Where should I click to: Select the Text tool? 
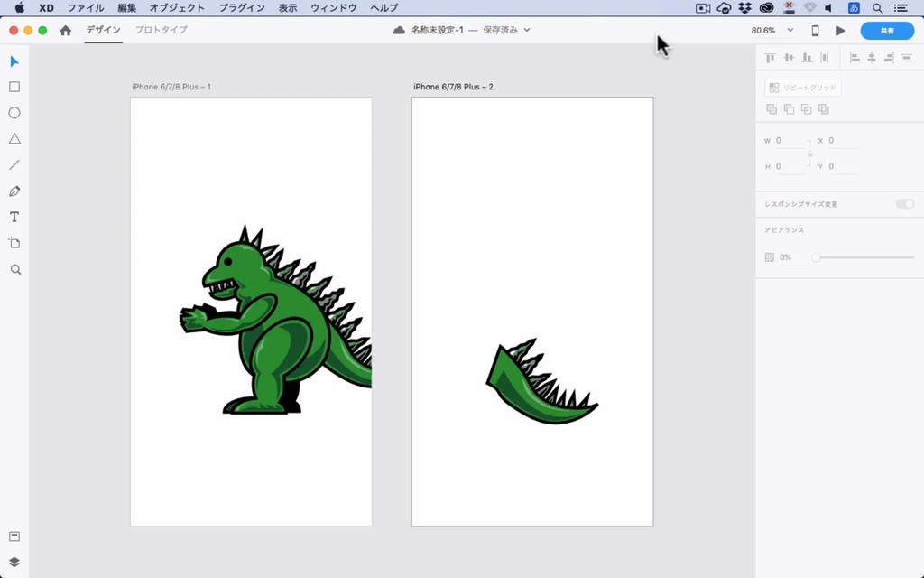tap(14, 217)
